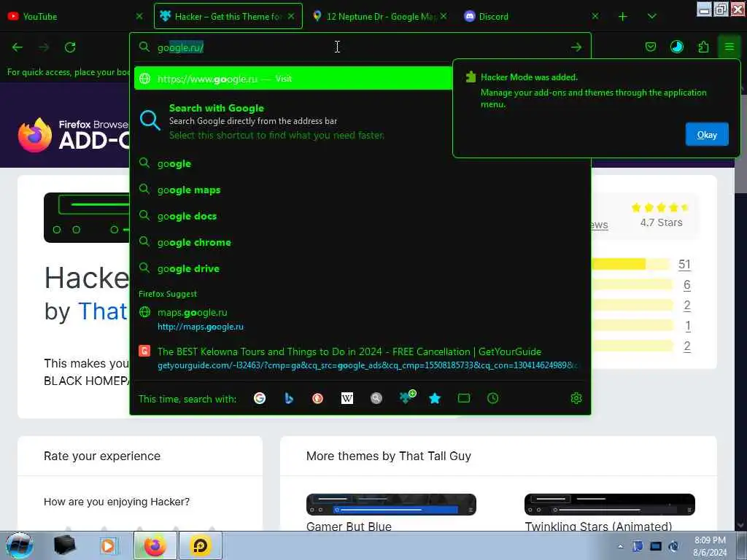Open the maps.google.ru suggestion

(x=360, y=319)
